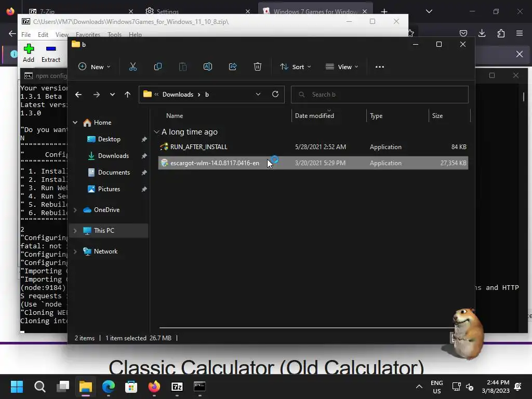Sort by the Type column header
The width and height of the screenshot is (532, 399).
pos(376,116)
